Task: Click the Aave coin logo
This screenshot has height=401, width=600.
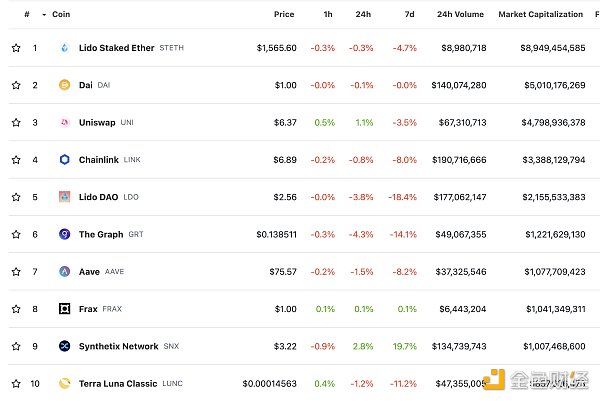Action: [65, 272]
